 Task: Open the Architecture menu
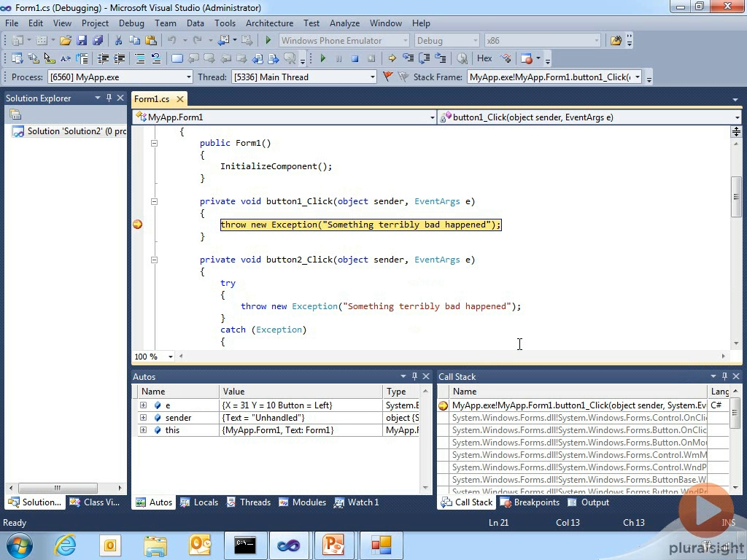pyautogui.click(x=269, y=23)
